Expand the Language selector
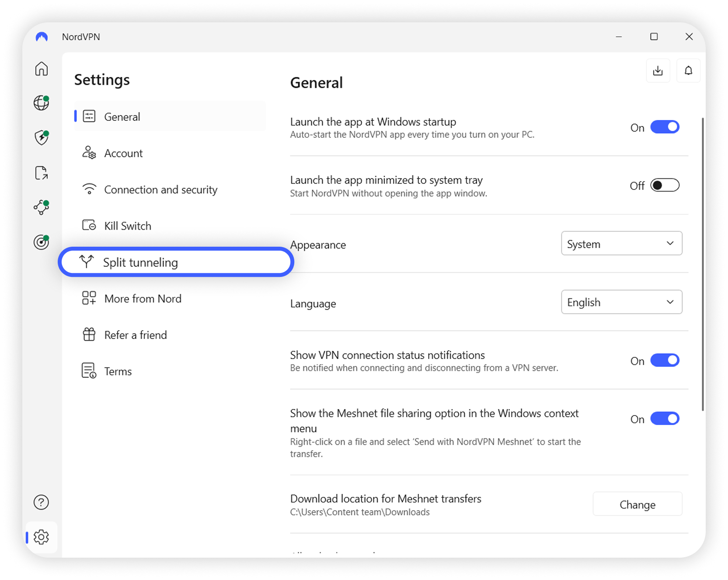The width and height of the screenshot is (728, 580). click(x=621, y=302)
